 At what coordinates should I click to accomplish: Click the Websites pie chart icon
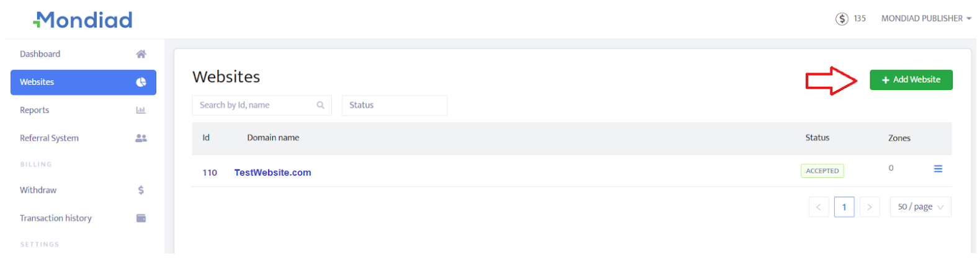click(141, 82)
